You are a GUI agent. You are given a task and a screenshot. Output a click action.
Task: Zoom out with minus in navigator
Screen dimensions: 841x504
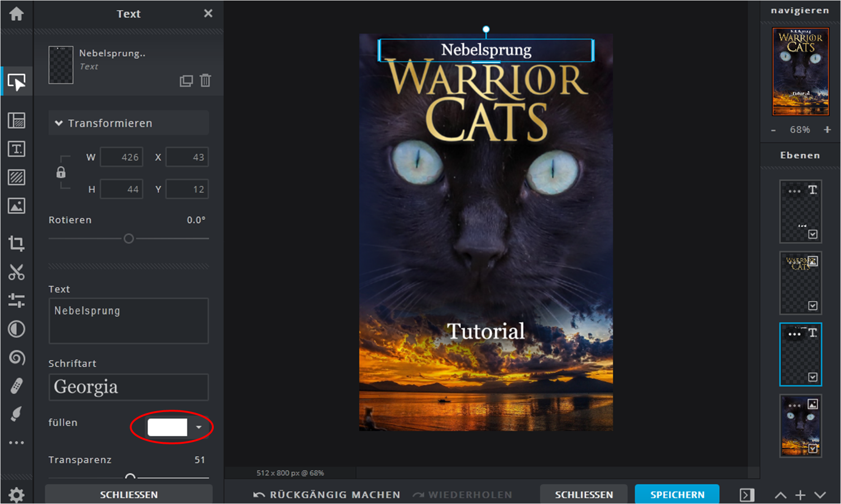click(773, 130)
